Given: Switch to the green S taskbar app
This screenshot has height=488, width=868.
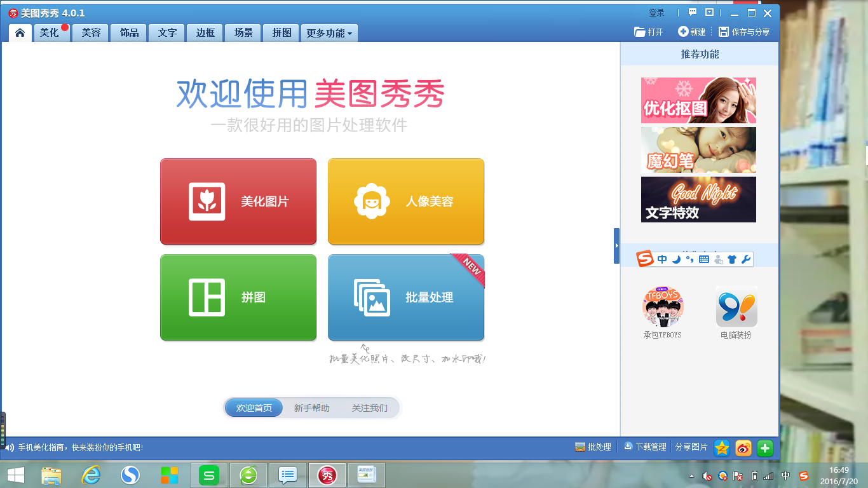Looking at the screenshot, I should [208, 475].
